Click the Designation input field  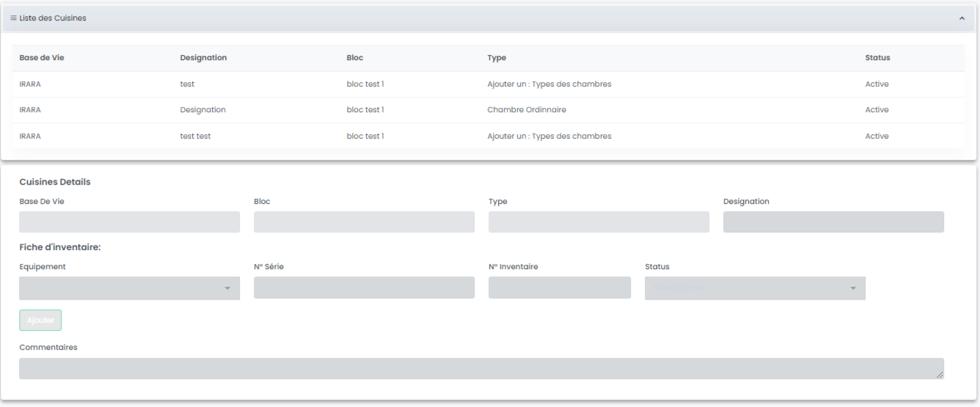(833, 222)
